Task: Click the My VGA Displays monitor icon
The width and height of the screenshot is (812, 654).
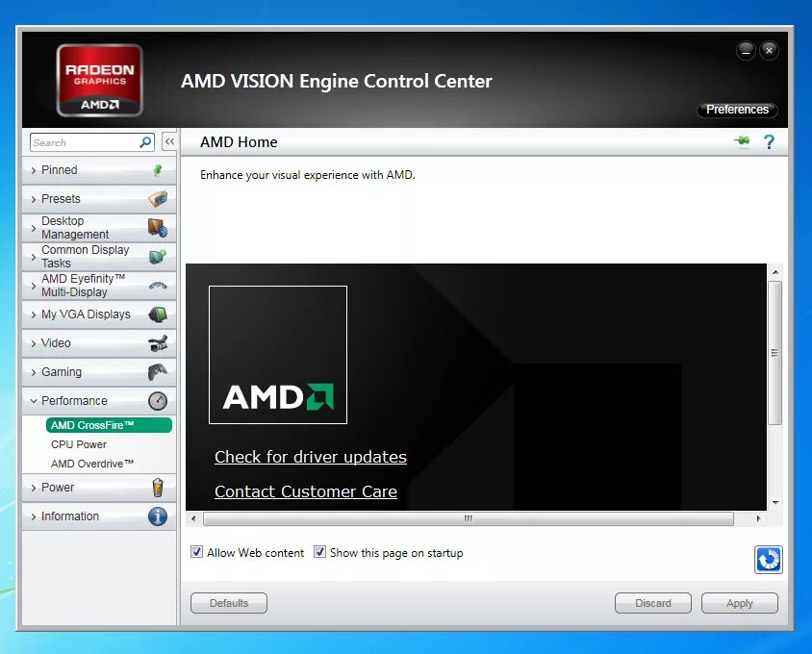Action: [158, 314]
